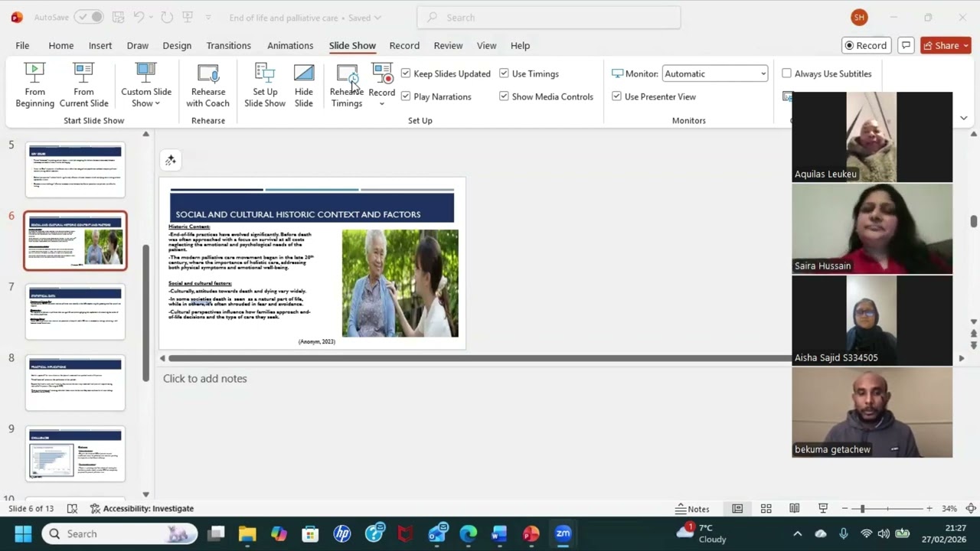980x551 pixels.
Task: Switch to the Insert tab
Action: pos(100,45)
